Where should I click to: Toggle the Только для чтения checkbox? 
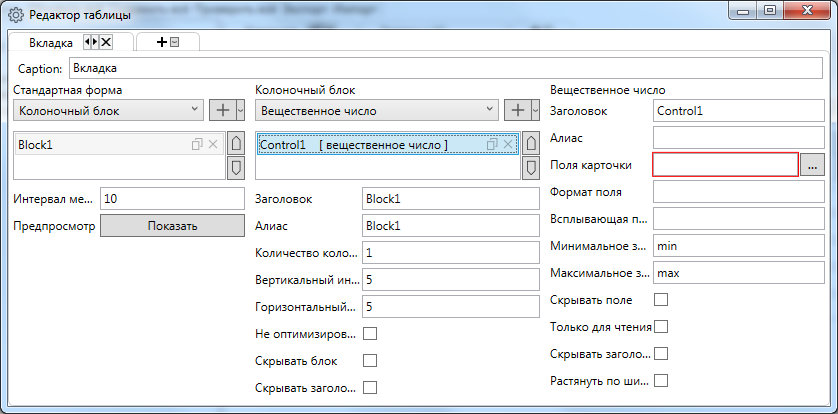[660, 326]
